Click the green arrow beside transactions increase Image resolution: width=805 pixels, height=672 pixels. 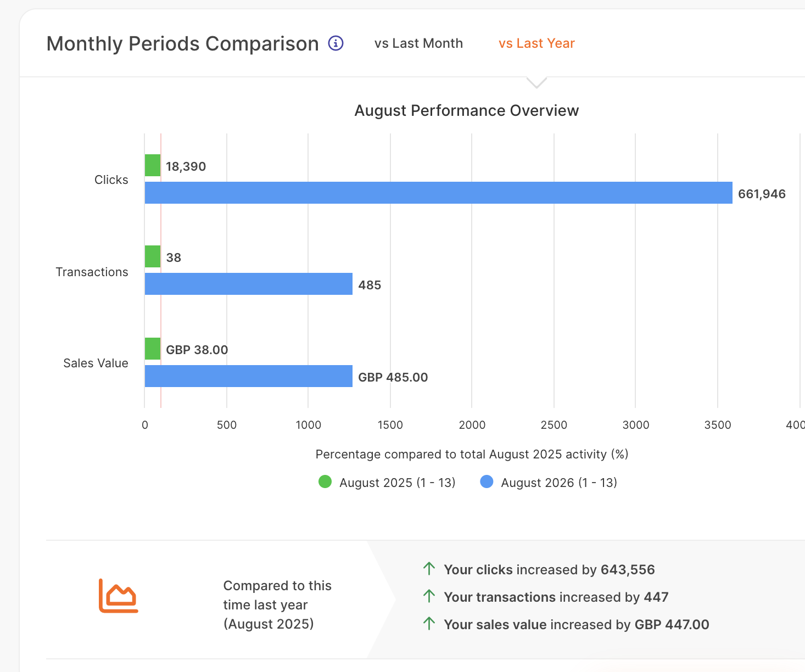(429, 596)
